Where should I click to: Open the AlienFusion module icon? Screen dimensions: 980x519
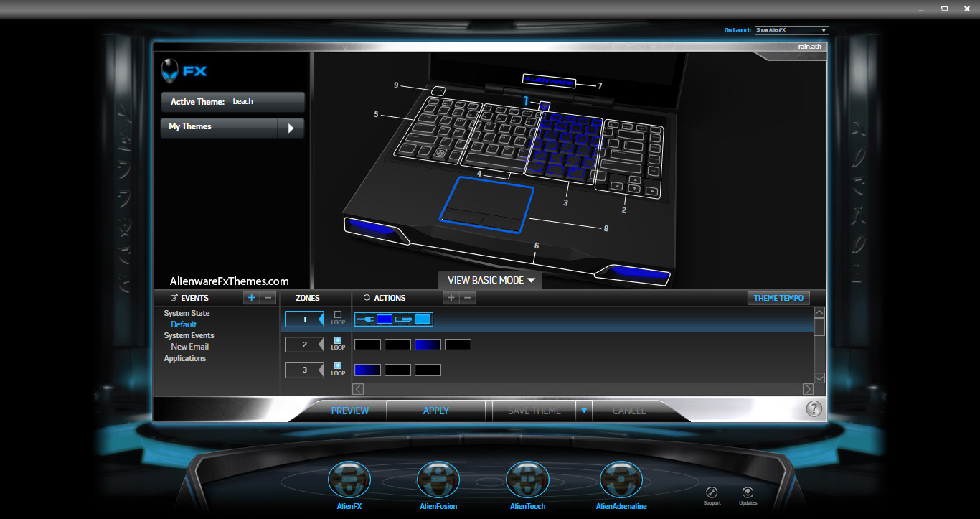point(438,480)
